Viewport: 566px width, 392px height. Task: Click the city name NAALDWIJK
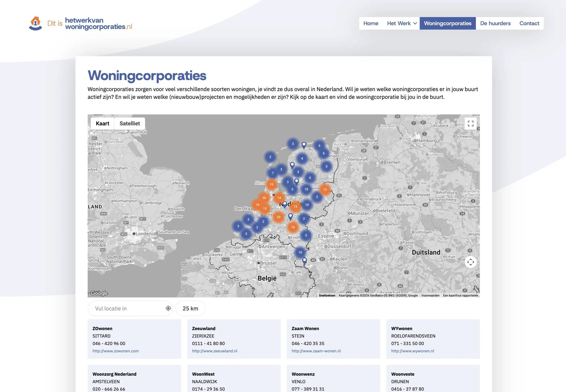pyautogui.click(x=205, y=382)
